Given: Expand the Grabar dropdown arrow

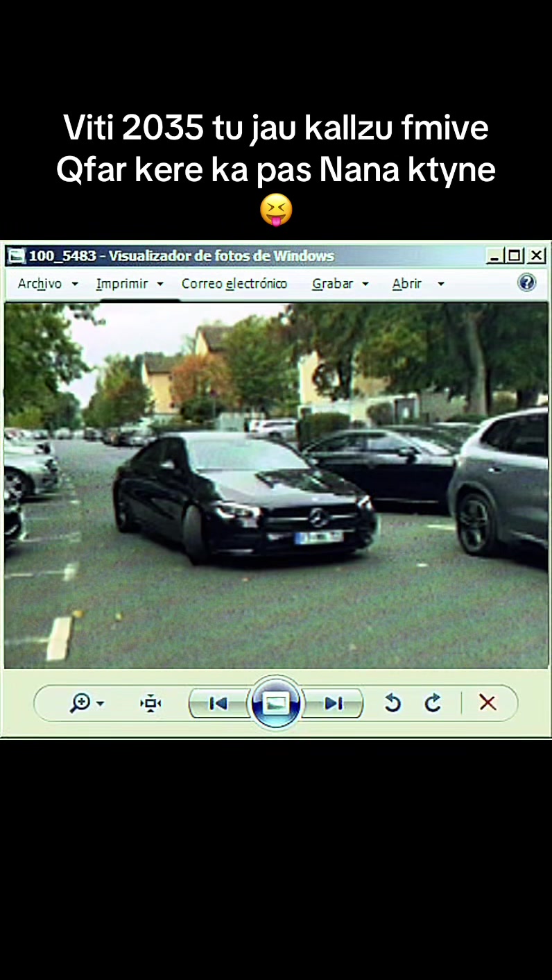Looking at the screenshot, I should pos(365,285).
